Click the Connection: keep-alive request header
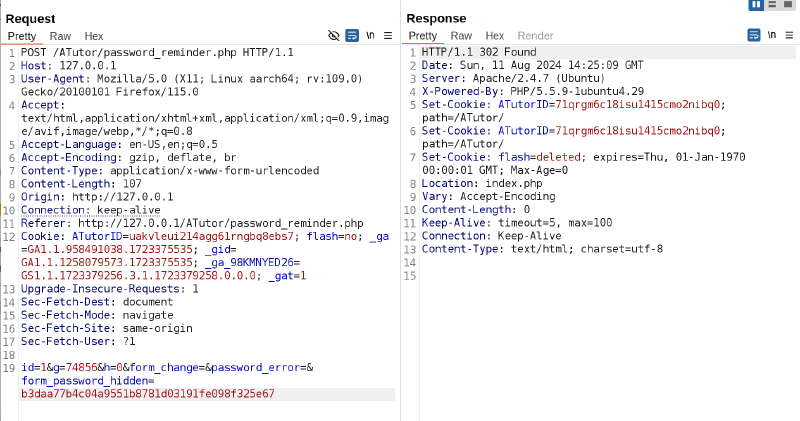800x421 pixels. [91, 210]
